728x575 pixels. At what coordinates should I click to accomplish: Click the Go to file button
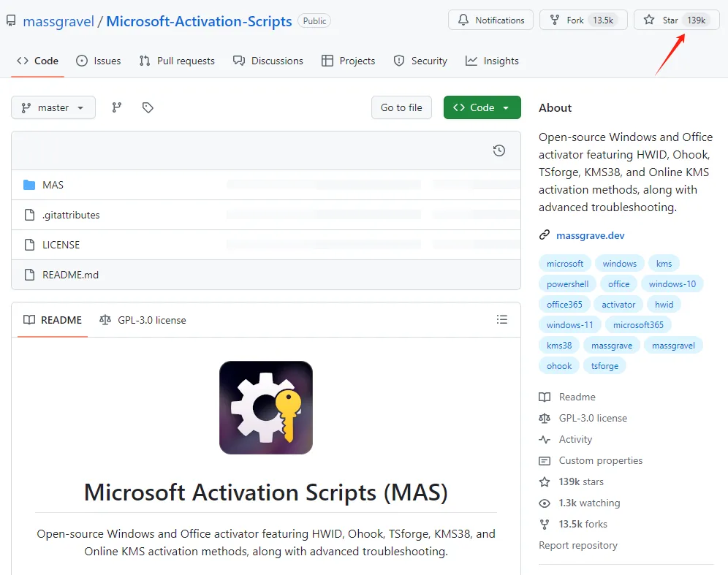point(401,107)
